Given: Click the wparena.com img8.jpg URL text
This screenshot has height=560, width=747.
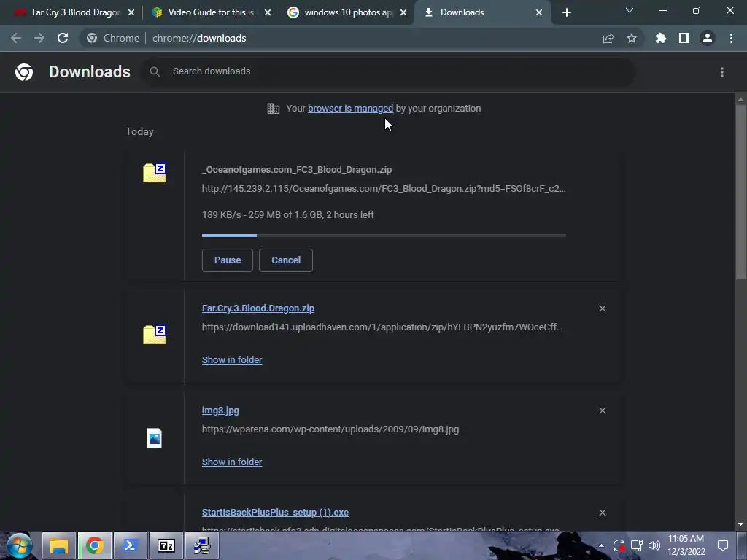Looking at the screenshot, I should 330,429.
